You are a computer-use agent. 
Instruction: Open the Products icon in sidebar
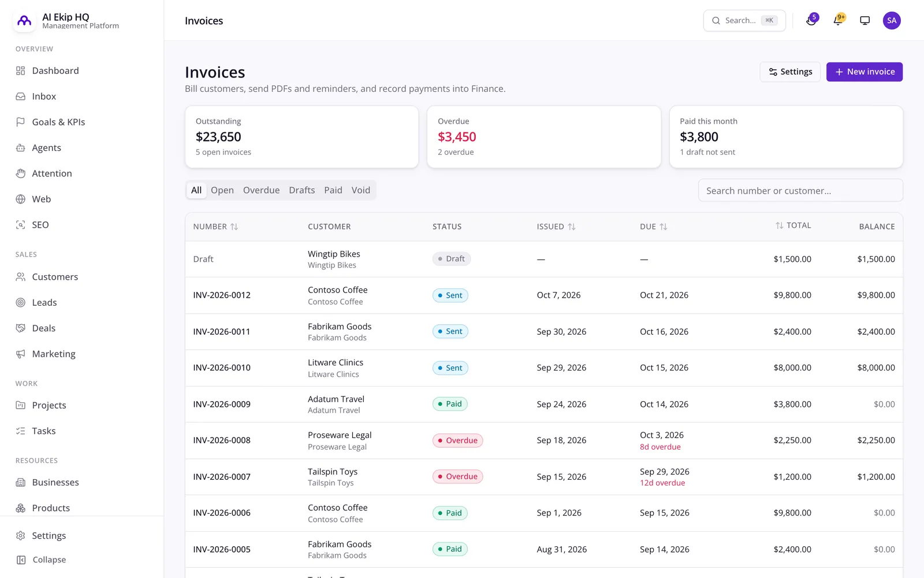click(21, 508)
